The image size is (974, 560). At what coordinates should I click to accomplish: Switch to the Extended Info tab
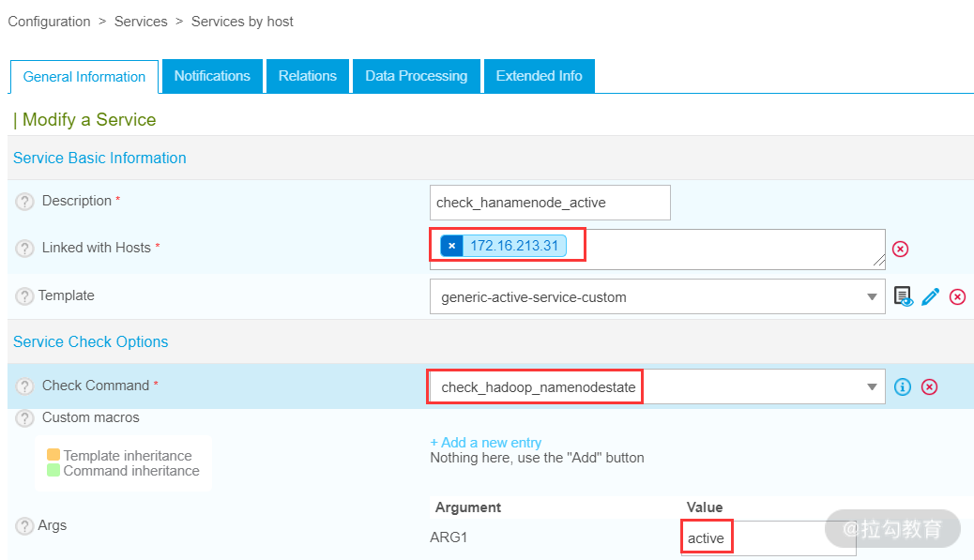[540, 76]
